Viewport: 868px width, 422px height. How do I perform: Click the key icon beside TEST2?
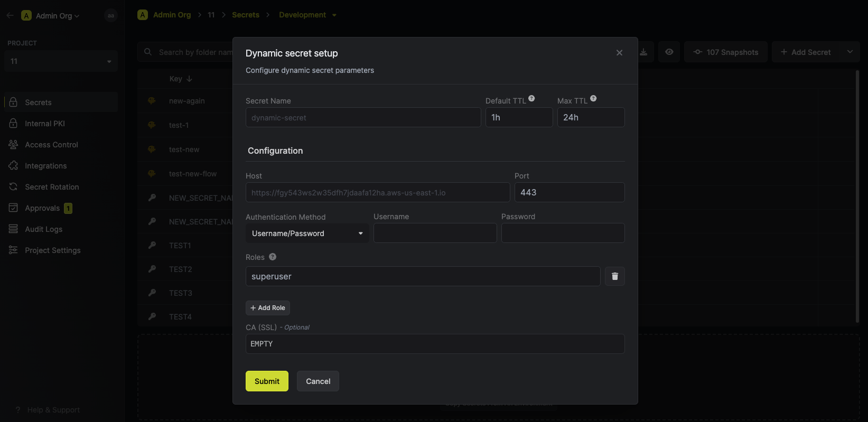coord(152,269)
